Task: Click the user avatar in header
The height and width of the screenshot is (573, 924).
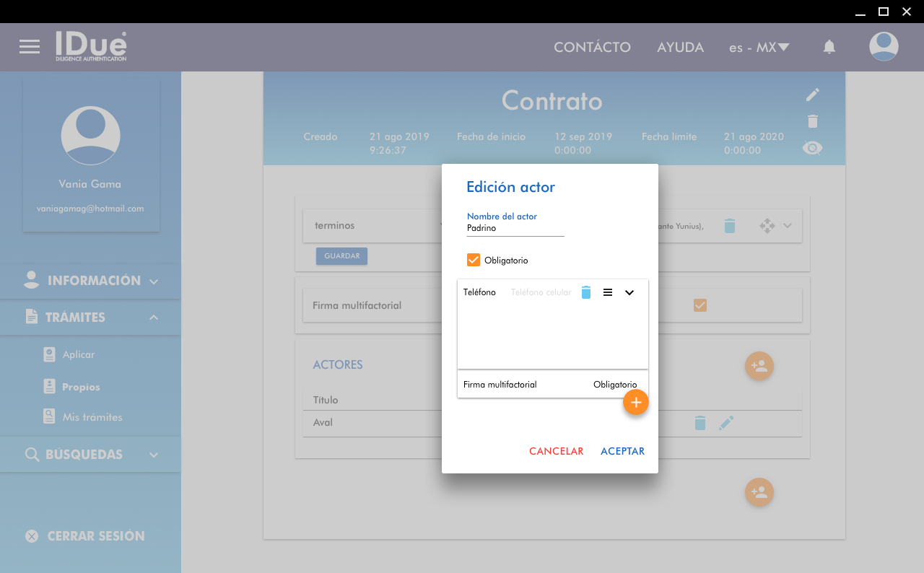Action: pos(884,47)
